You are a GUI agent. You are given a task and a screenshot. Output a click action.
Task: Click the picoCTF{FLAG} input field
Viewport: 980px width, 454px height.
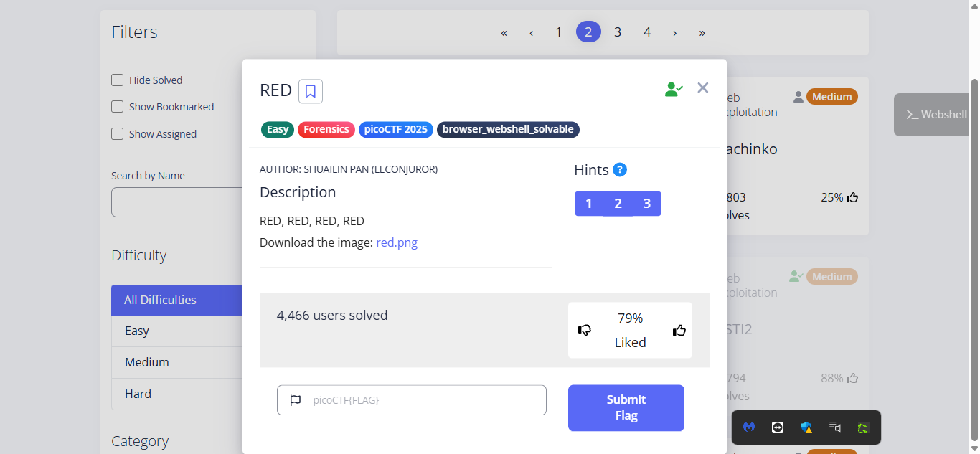(423, 400)
